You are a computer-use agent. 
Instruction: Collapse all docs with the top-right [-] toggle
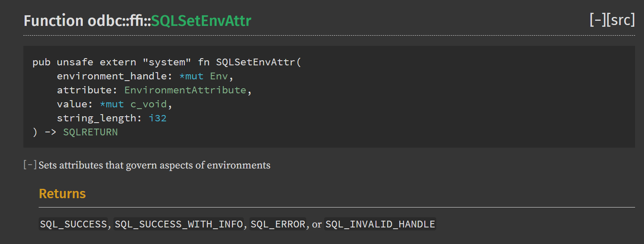597,20
